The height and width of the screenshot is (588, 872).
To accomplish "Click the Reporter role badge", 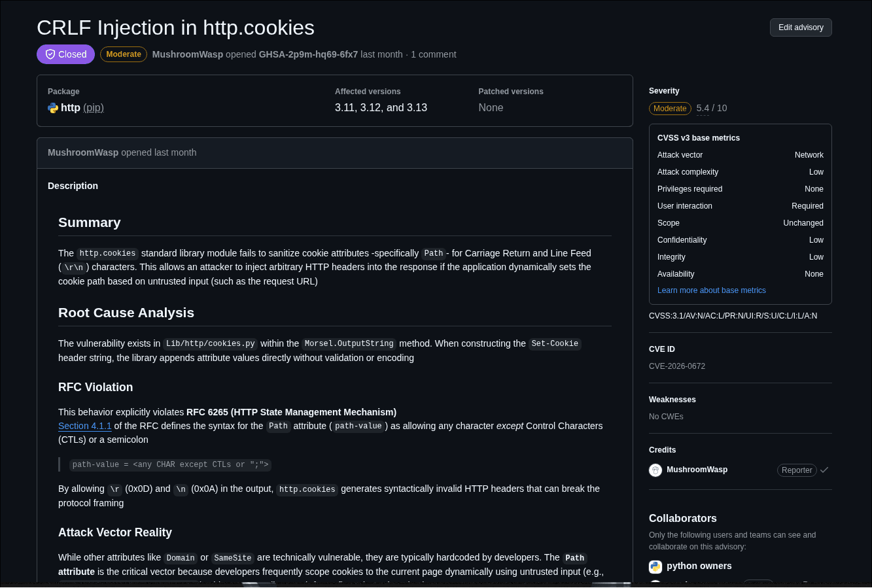I will tap(797, 470).
